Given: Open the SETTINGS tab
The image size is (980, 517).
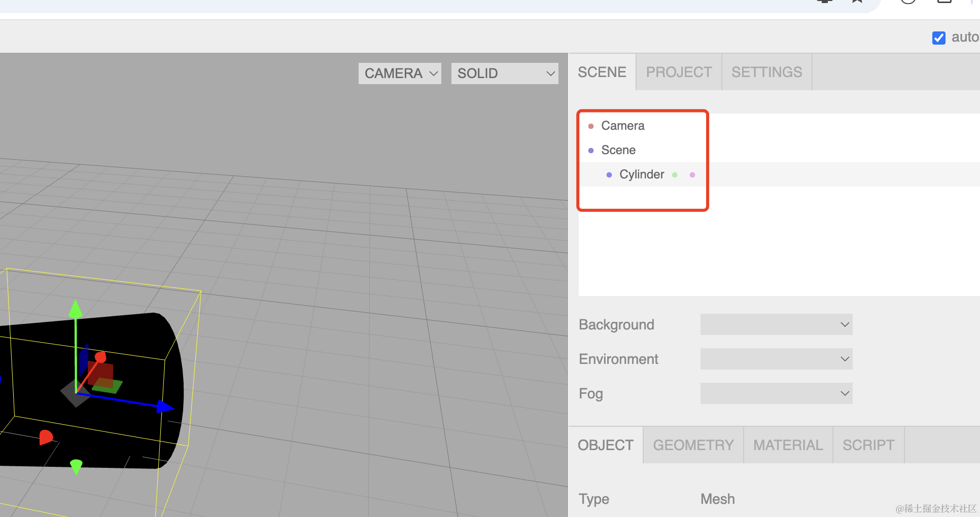Looking at the screenshot, I should pyautogui.click(x=766, y=72).
